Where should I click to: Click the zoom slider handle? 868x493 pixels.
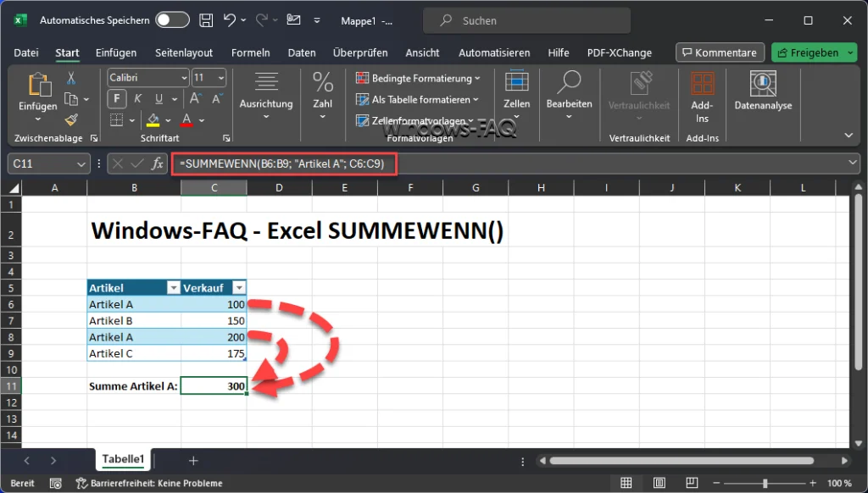(x=765, y=483)
